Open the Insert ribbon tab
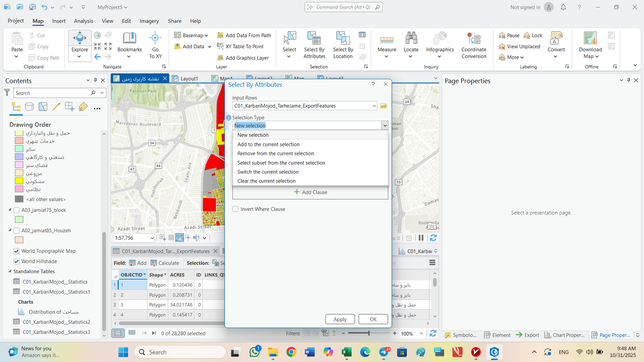 59,21
